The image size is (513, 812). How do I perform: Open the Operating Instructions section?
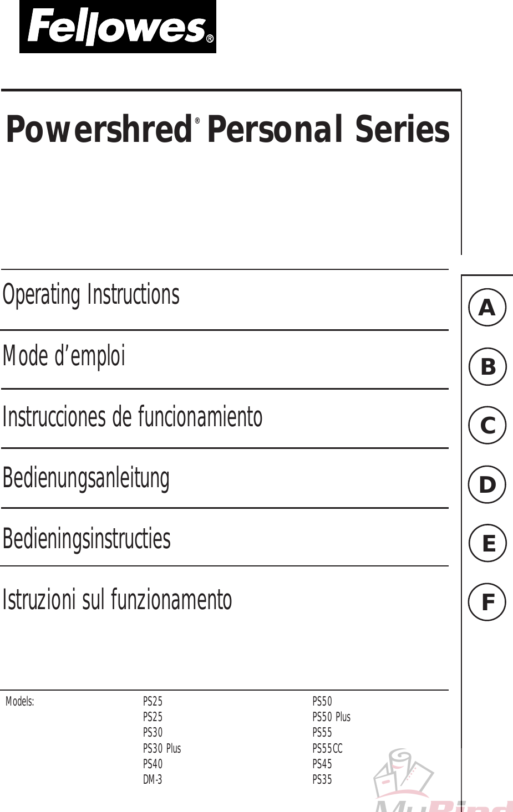point(92,294)
